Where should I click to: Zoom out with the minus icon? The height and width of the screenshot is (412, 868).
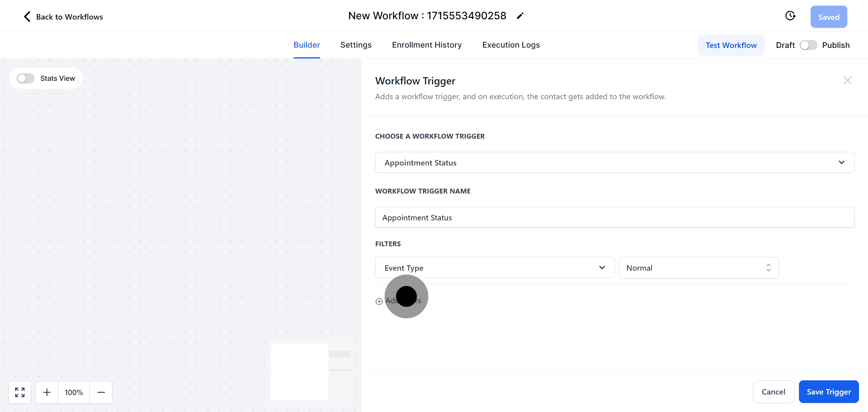point(101,392)
